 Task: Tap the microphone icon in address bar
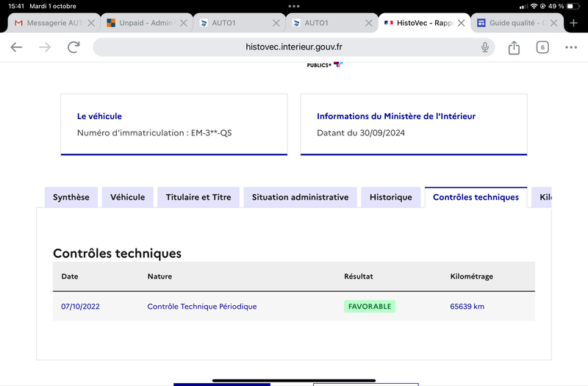point(485,47)
